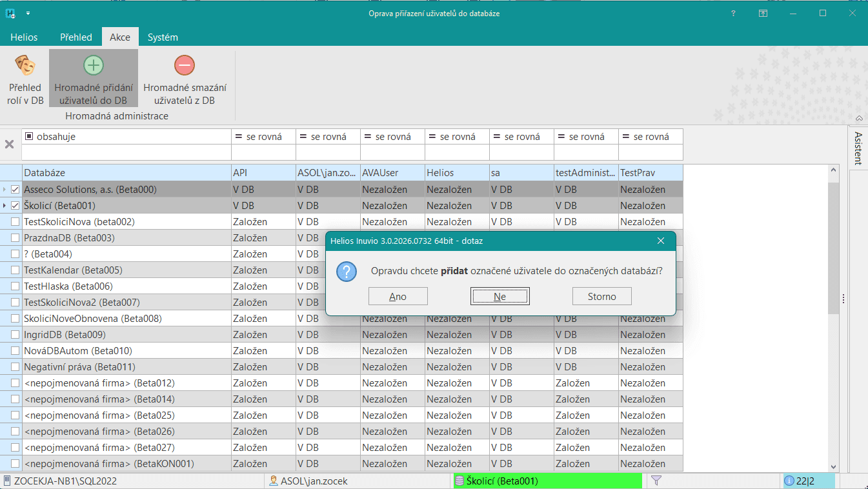The height and width of the screenshot is (489, 868).
Task: Check TestSkoliciNova2 (Beta007) row checkbox
Action: [x=15, y=303]
